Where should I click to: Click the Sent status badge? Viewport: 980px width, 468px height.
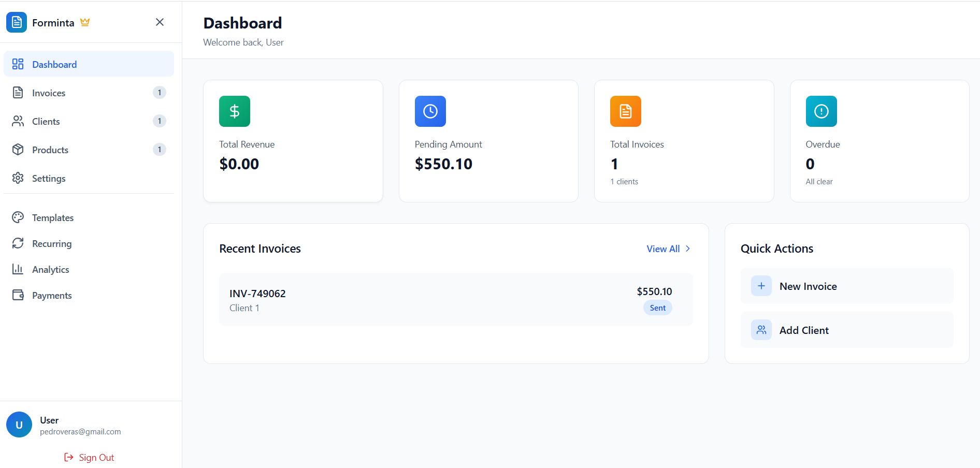point(658,308)
